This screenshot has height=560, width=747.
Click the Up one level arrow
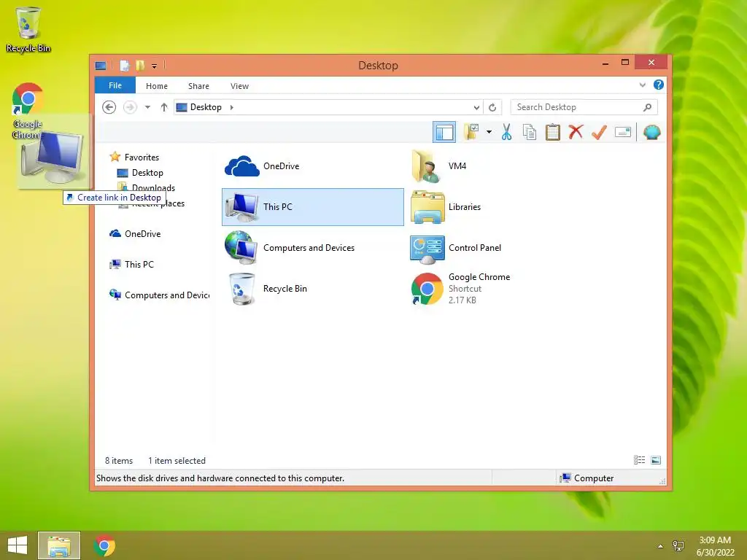pyautogui.click(x=164, y=107)
